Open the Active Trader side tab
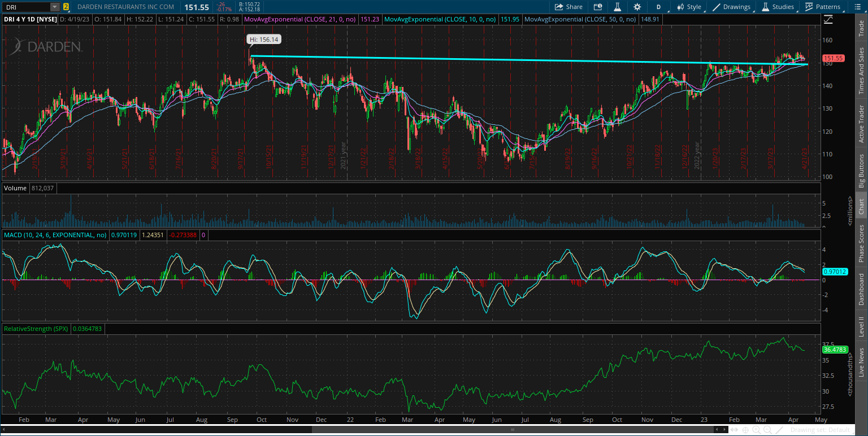 (x=861, y=124)
